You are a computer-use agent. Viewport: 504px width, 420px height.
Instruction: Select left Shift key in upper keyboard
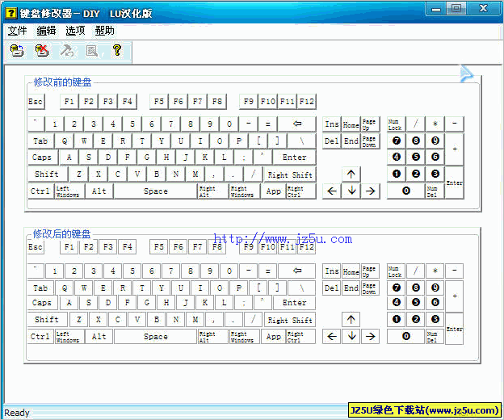coord(48,174)
